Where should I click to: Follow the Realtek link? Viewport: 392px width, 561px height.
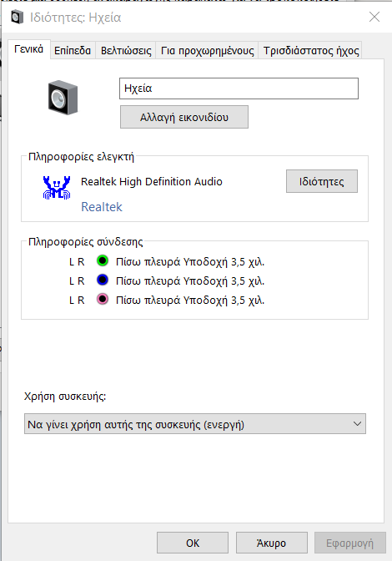tap(102, 207)
